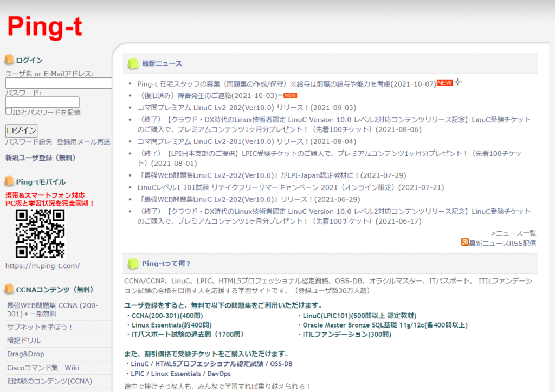Open Ciscoコマンド集 menu item

tap(32, 368)
